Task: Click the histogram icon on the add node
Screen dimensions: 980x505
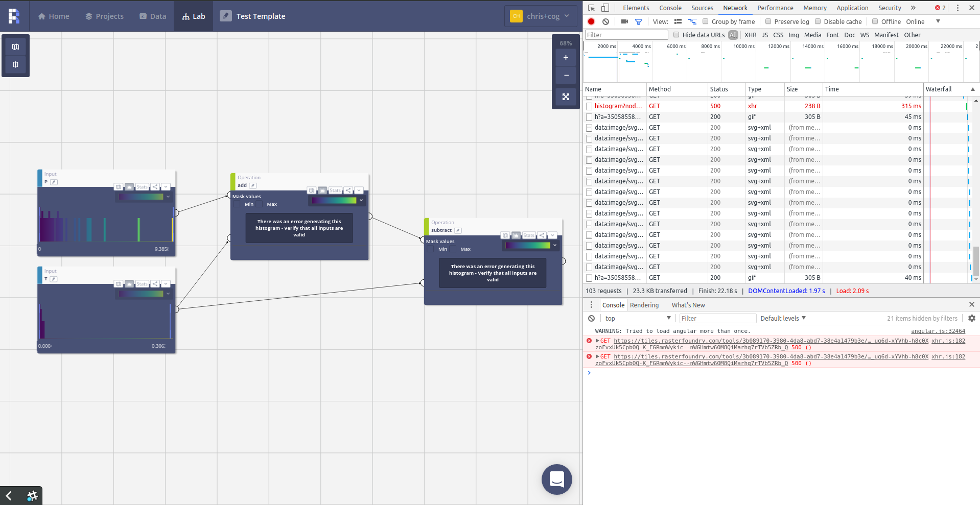Action: click(x=322, y=190)
